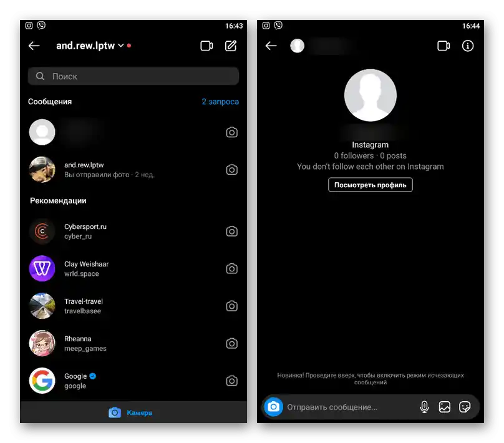
Task: Go back from the chat screen with the arrow
Action: 271,46
